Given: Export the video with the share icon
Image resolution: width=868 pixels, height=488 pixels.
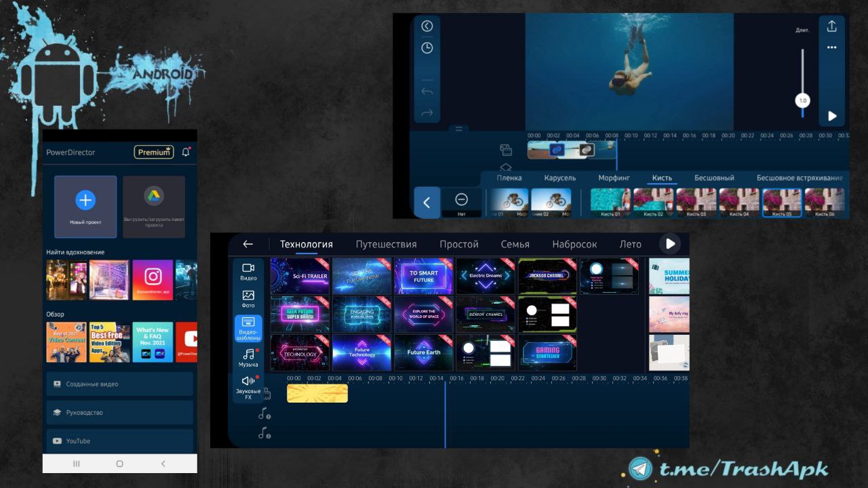Looking at the screenshot, I should [832, 26].
